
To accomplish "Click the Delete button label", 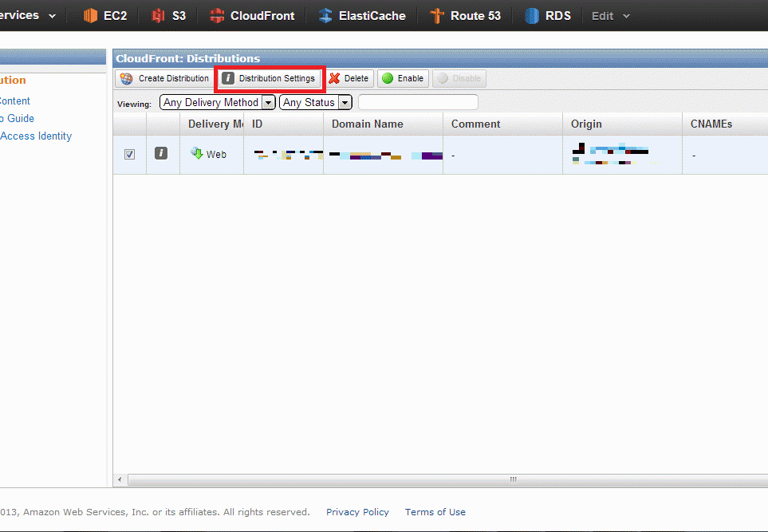I will [x=356, y=78].
